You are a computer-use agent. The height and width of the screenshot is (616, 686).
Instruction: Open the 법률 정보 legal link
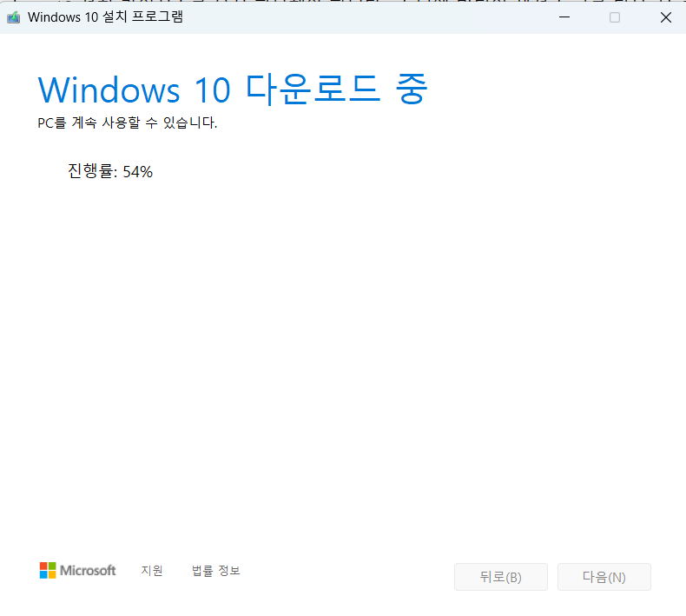(x=216, y=571)
